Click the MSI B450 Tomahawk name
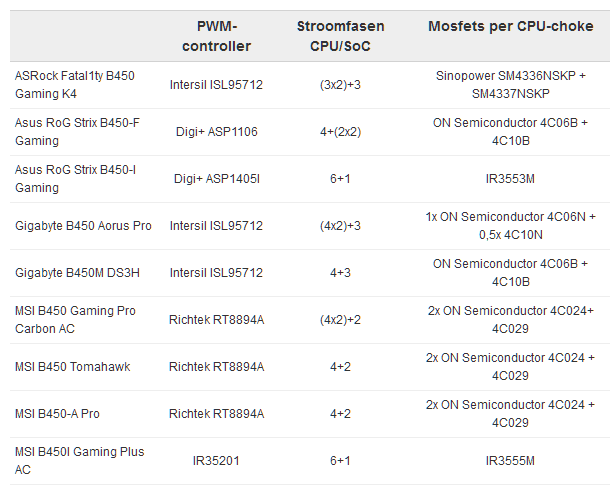Screen dimensions: 615x495 [x=72, y=367]
